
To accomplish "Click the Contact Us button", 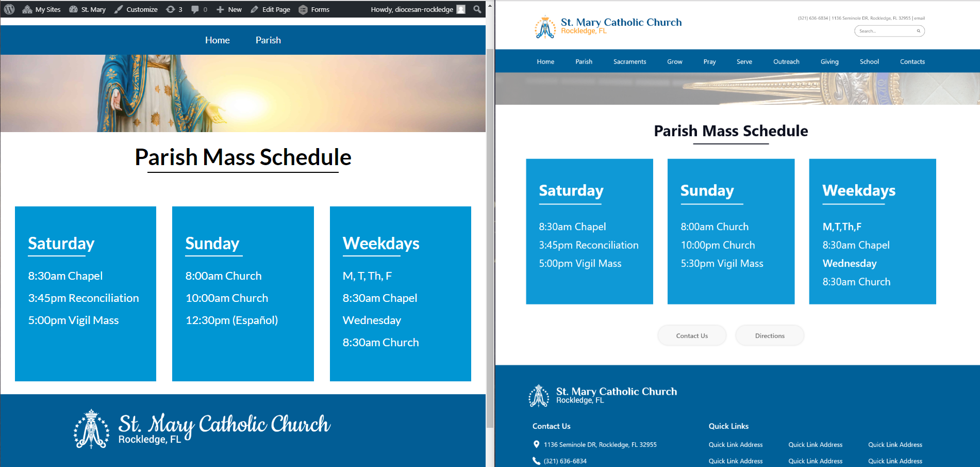I will tap(692, 335).
